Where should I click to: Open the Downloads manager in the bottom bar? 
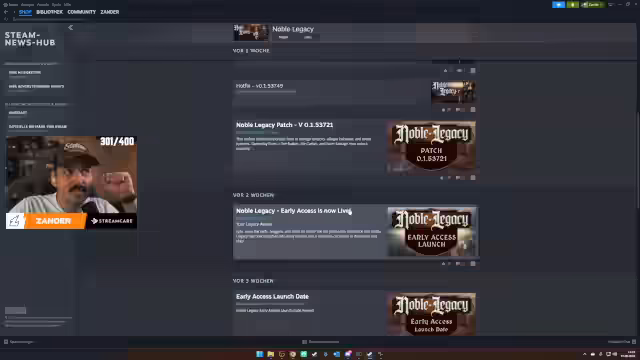320,342
